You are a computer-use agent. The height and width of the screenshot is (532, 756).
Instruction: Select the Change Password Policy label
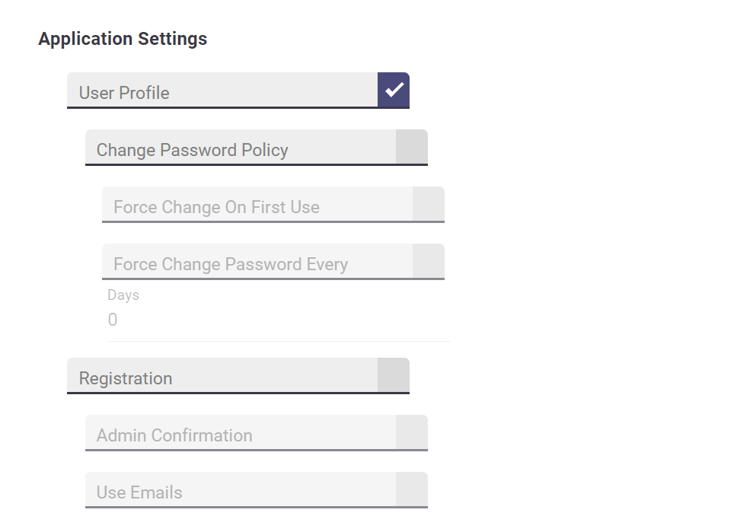pyautogui.click(x=192, y=150)
